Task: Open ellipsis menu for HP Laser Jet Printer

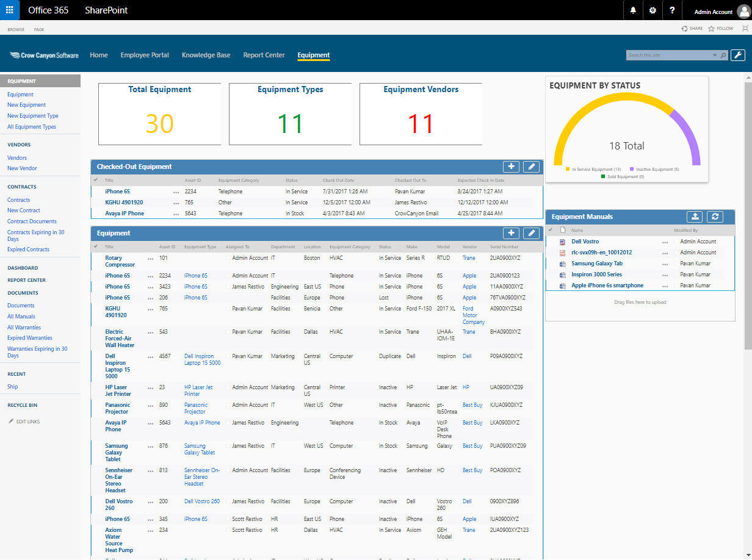Action: tap(151, 387)
